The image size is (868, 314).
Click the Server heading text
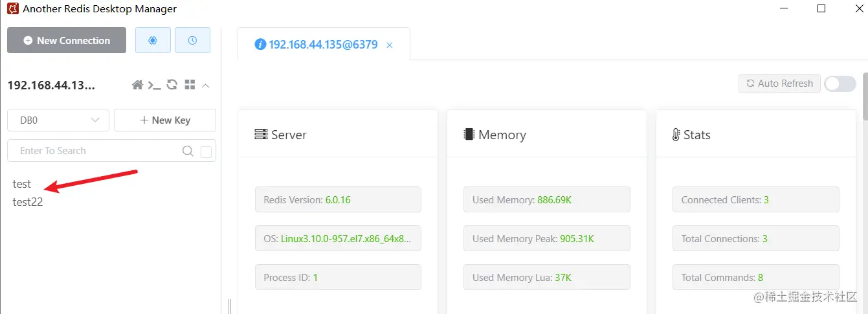click(x=289, y=135)
